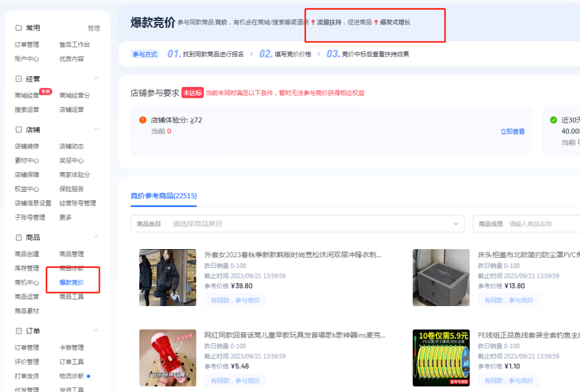
Task: Click the red microphone toy product thumbnail
Action: [167, 358]
